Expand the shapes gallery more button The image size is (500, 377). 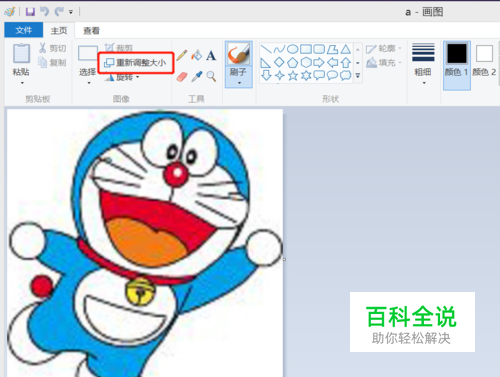(x=358, y=76)
